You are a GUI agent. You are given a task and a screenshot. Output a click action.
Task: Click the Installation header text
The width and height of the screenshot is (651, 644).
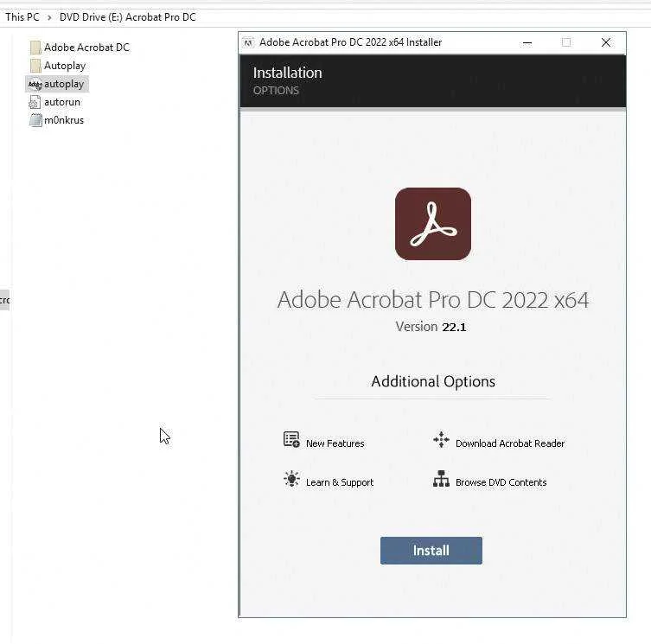click(x=287, y=73)
